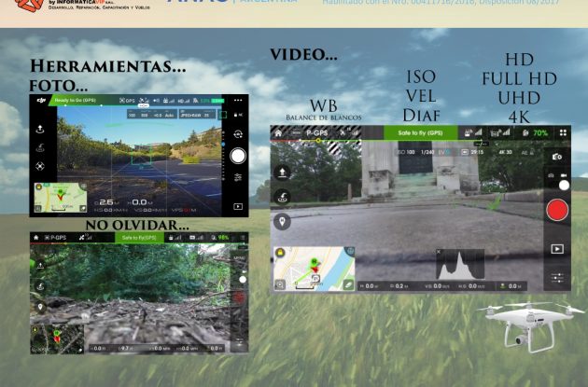Tap the red record button in video view
The image size is (588, 387).
(x=557, y=210)
